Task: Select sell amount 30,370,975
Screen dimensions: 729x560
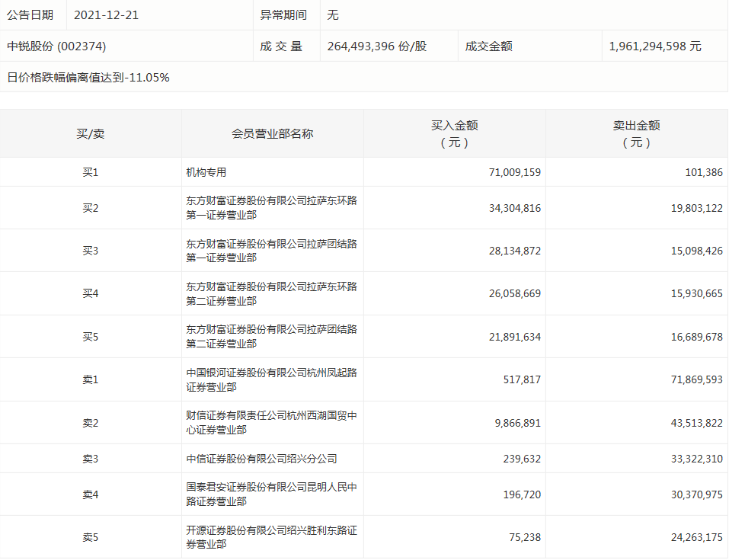Action: [696, 494]
